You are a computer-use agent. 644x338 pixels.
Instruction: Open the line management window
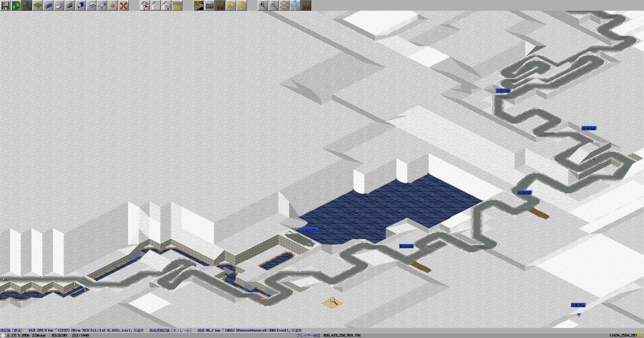click(145, 5)
